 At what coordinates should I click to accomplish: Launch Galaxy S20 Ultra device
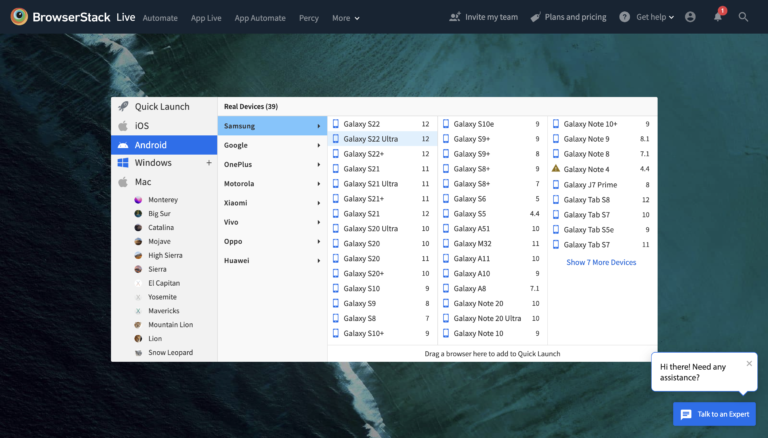[382, 229]
